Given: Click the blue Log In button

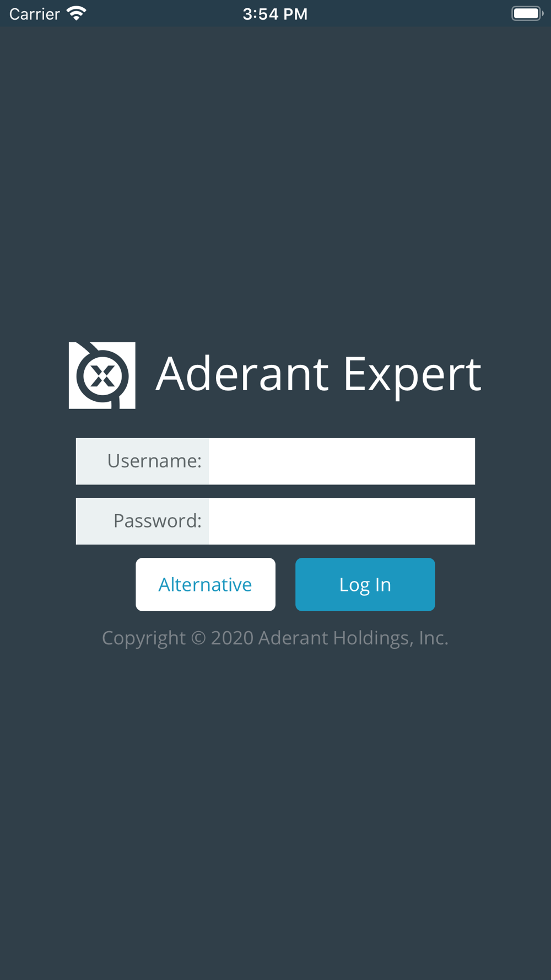Looking at the screenshot, I should click(x=365, y=584).
